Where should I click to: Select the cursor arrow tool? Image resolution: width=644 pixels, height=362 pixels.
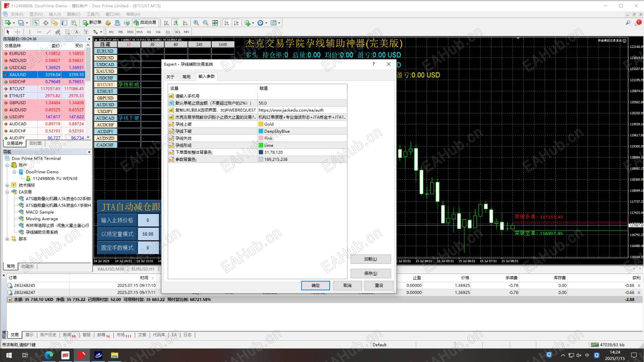point(8,32)
